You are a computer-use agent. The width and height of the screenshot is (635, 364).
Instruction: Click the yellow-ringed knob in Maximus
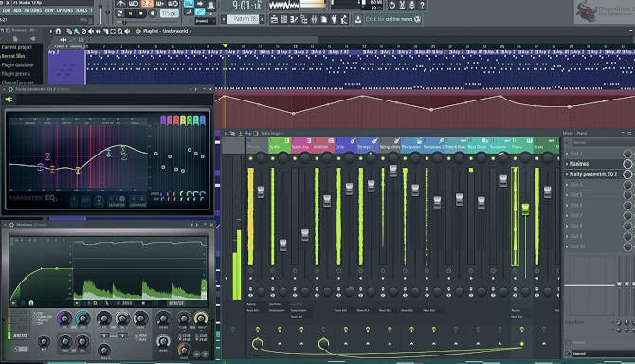[201, 318]
